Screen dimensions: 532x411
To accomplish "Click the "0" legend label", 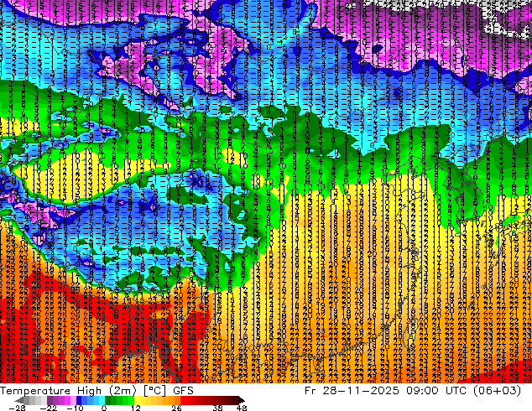I will tap(104, 408).
